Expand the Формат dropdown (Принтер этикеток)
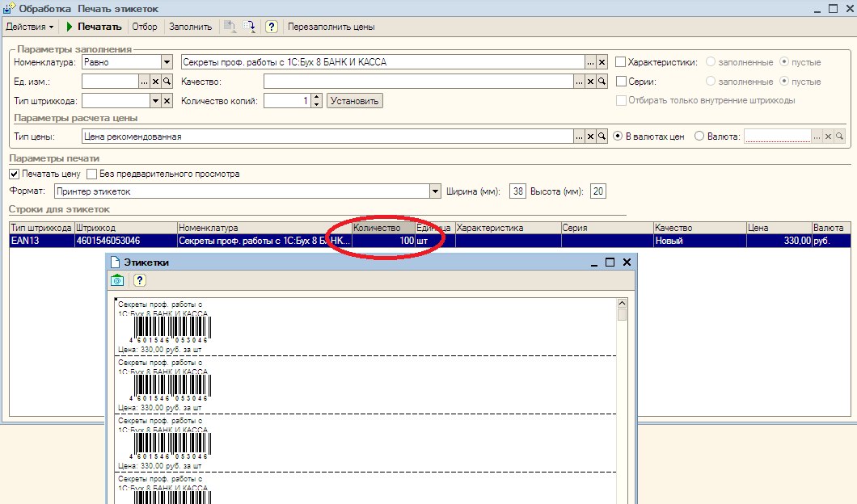 click(x=435, y=191)
